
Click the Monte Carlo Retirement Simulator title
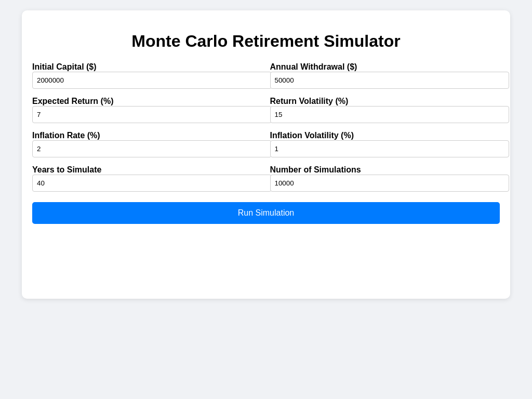pos(266,41)
